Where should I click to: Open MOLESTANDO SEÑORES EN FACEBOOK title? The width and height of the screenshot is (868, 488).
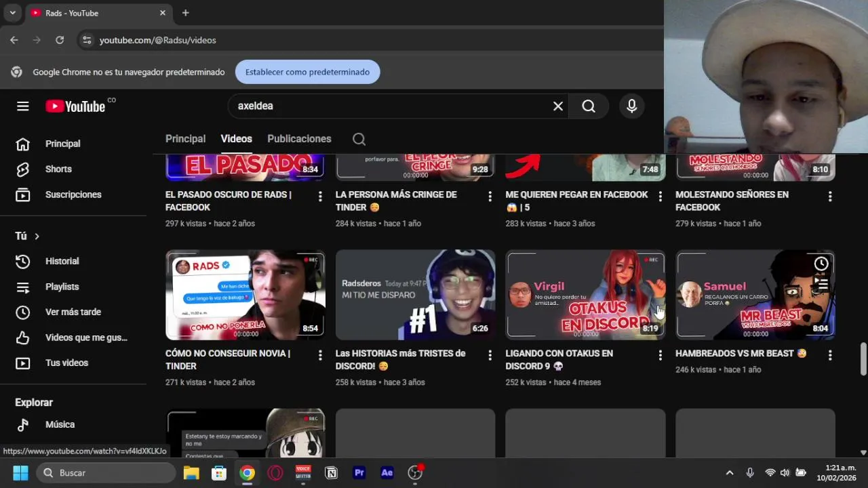click(732, 201)
